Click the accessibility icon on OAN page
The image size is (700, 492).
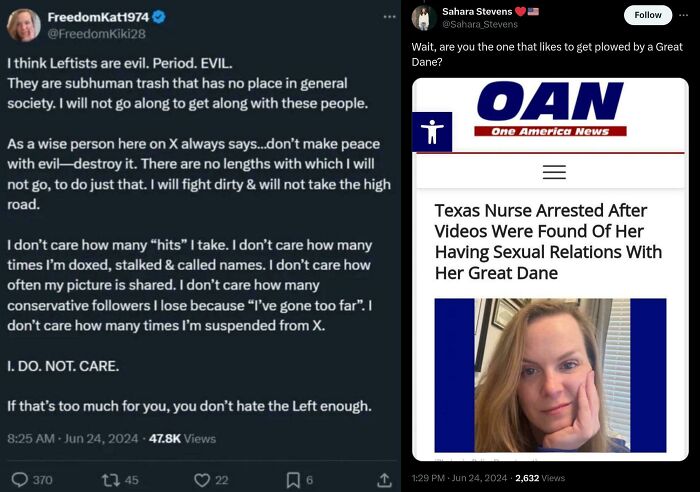tap(432, 132)
